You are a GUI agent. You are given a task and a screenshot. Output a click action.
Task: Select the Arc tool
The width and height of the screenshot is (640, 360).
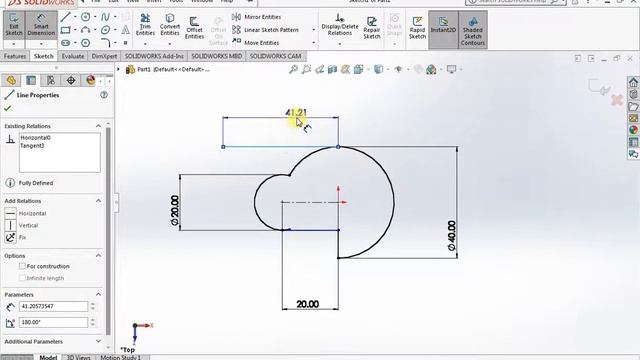click(x=85, y=30)
